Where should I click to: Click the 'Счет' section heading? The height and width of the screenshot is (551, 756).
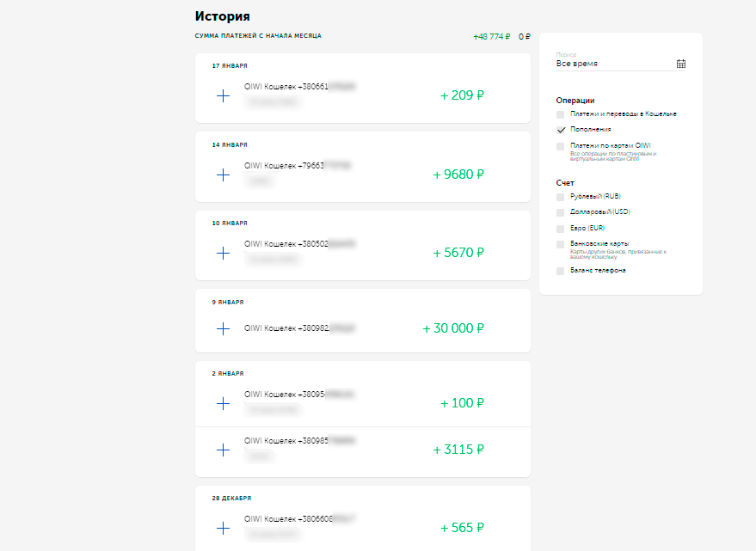[565, 183]
